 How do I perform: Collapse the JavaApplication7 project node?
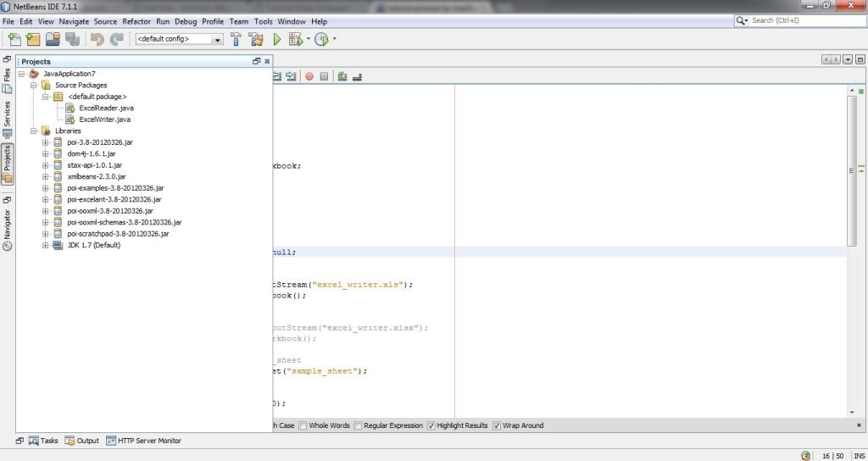click(x=22, y=74)
